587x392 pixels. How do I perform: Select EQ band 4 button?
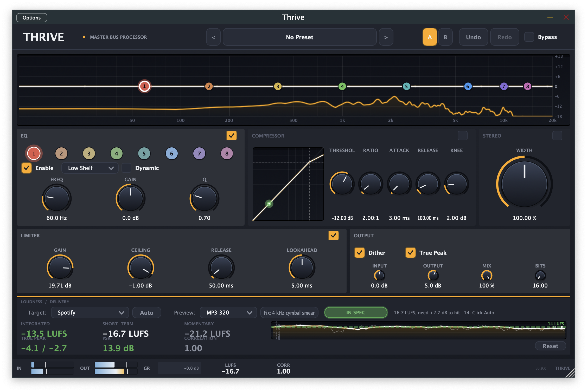point(117,153)
